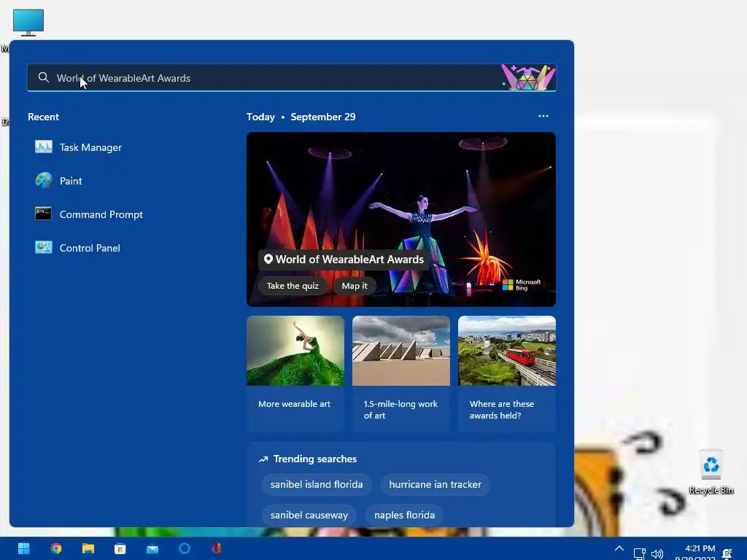The width and height of the screenshot is (747, 560).
Task: Launch Microsoft Office from taskbar
Action: (216, 548)
